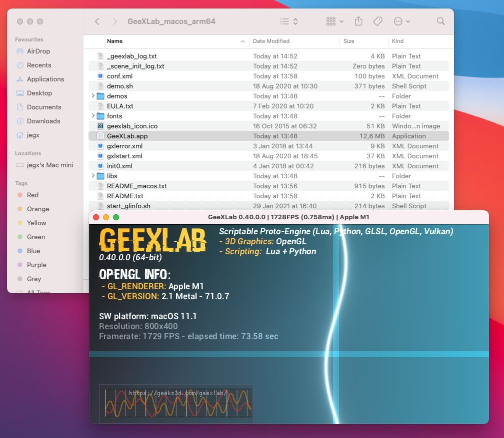The image size is (504, 438).
Task: Click the GeeXLab.app application icon
Action: [x=100, y=136]
